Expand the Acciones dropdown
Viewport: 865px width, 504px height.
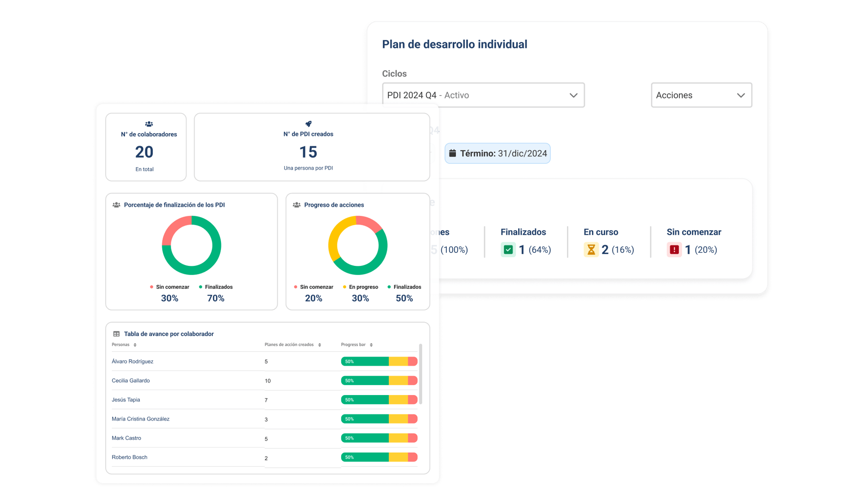click(701, 95)
